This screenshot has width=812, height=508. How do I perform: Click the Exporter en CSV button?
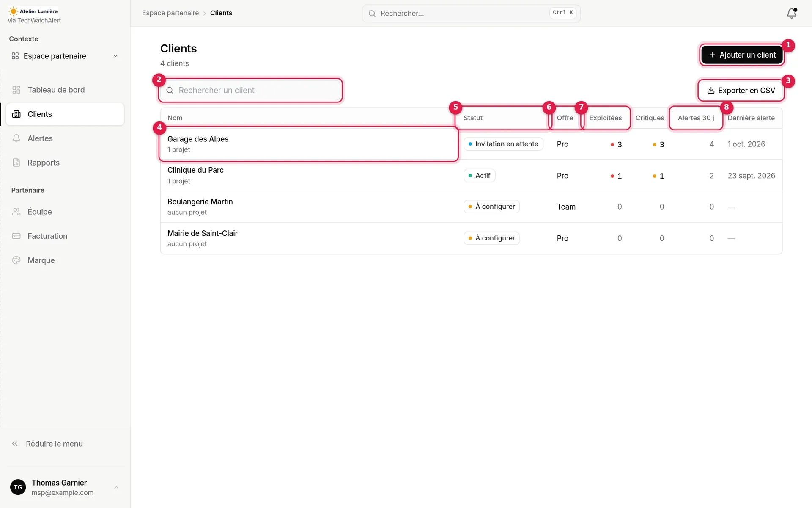click(x=741, y=91)
